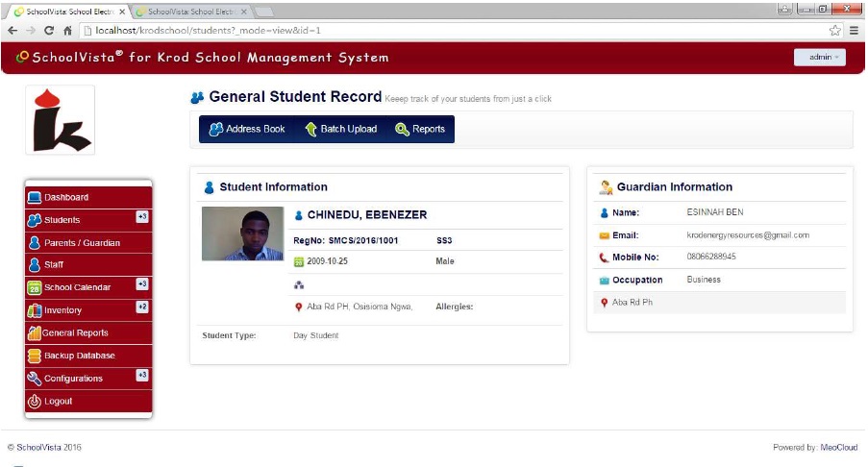
Task: Click the Address Book button
Action: 247,130
